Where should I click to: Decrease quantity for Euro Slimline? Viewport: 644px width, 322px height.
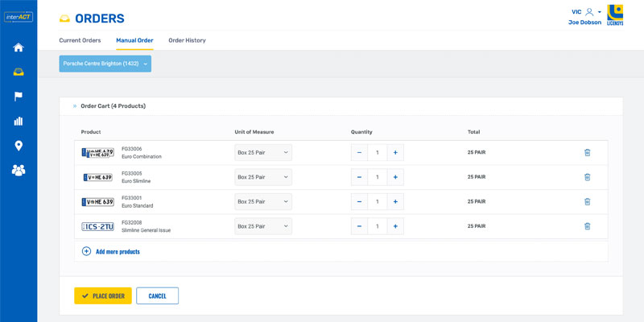pyautogui.click(x=359, y=177)
